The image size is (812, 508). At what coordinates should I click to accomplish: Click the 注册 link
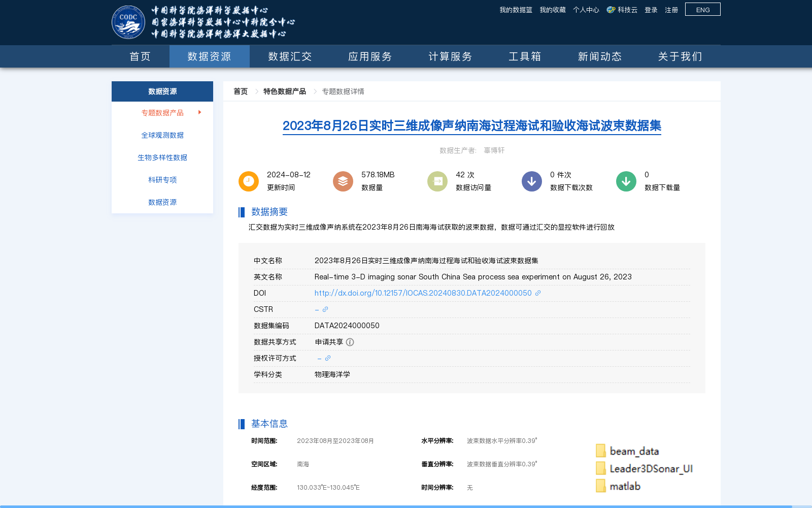click(671, 10)
